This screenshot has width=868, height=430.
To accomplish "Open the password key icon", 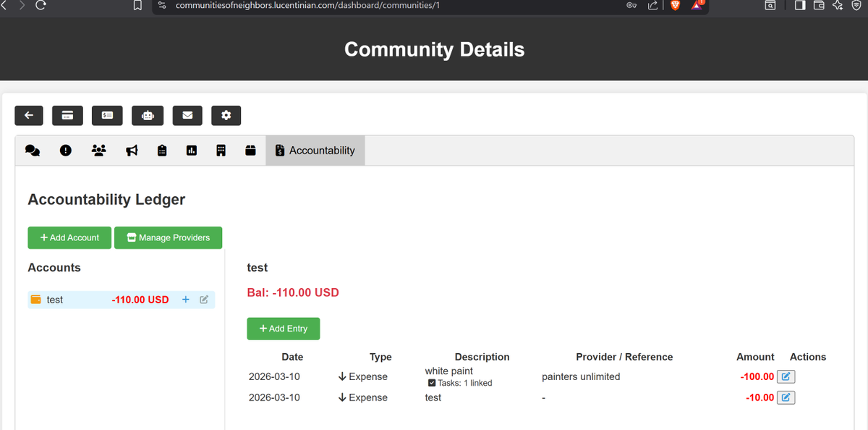I will [x=631, y=5].
